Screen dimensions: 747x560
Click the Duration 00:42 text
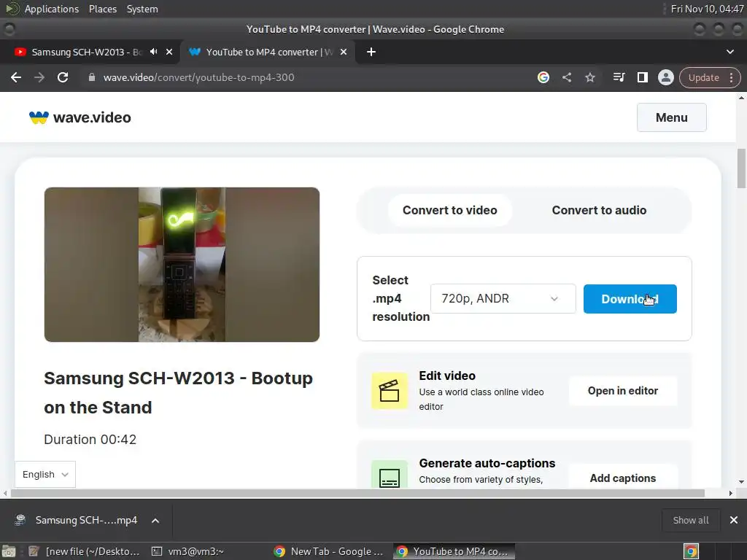(x=90, y=439)
